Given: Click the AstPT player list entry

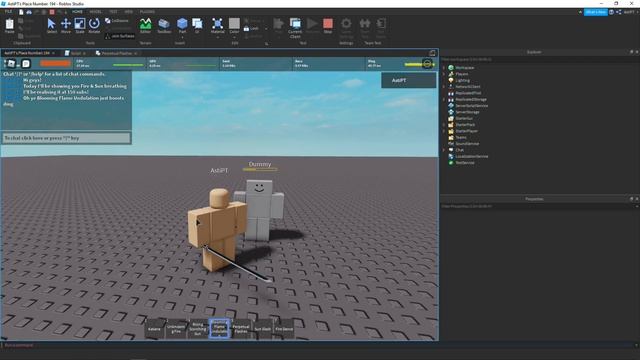Looking at the screenshot, I should tap(409, 80).
